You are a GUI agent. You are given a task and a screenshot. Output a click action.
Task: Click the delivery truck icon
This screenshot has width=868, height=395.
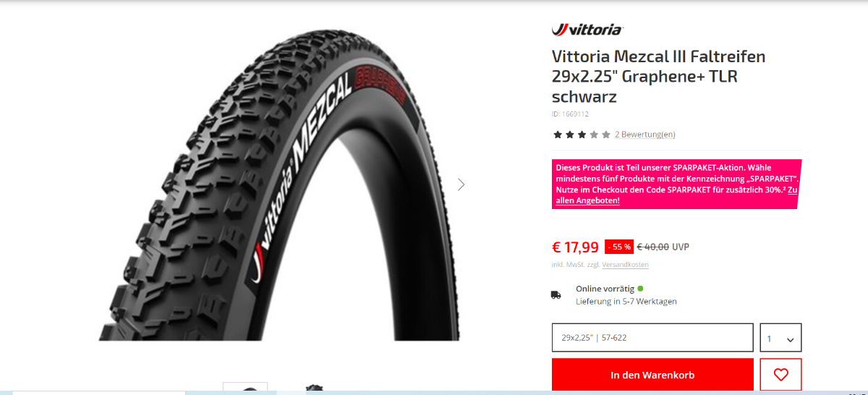556,294
